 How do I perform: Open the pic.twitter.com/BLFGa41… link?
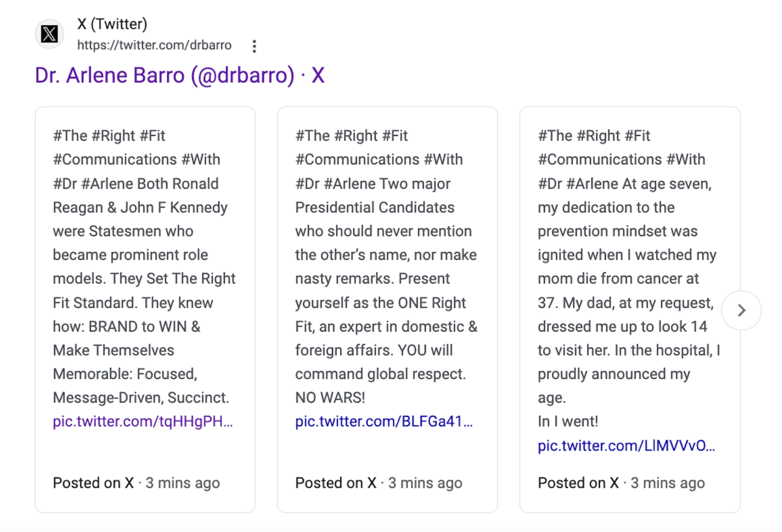pos(384,421)
